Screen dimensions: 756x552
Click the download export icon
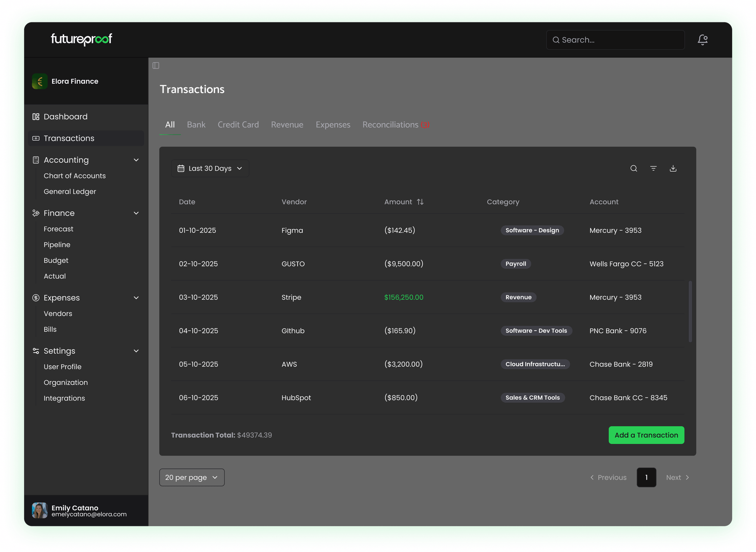pyautogui.click(x=673, y=168)
